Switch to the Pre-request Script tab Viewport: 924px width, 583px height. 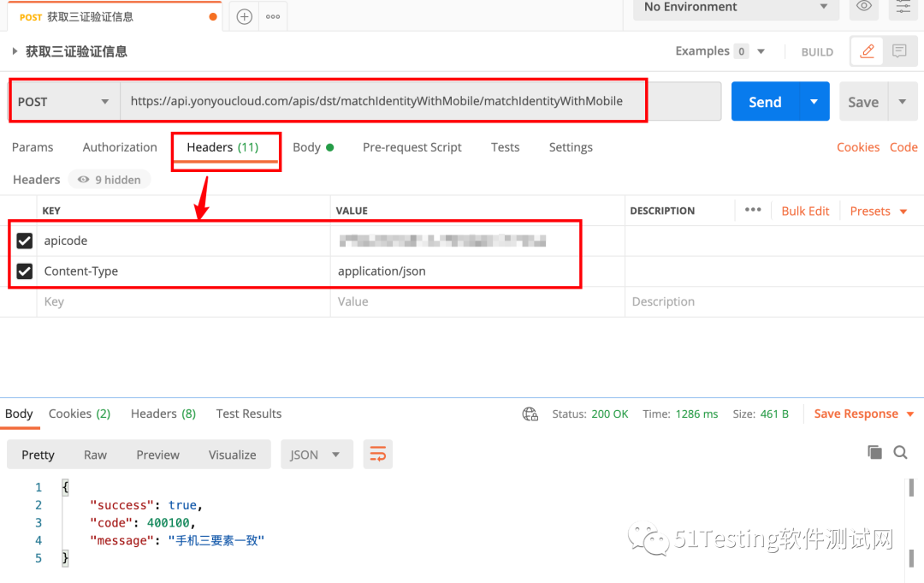coord(412,147)
